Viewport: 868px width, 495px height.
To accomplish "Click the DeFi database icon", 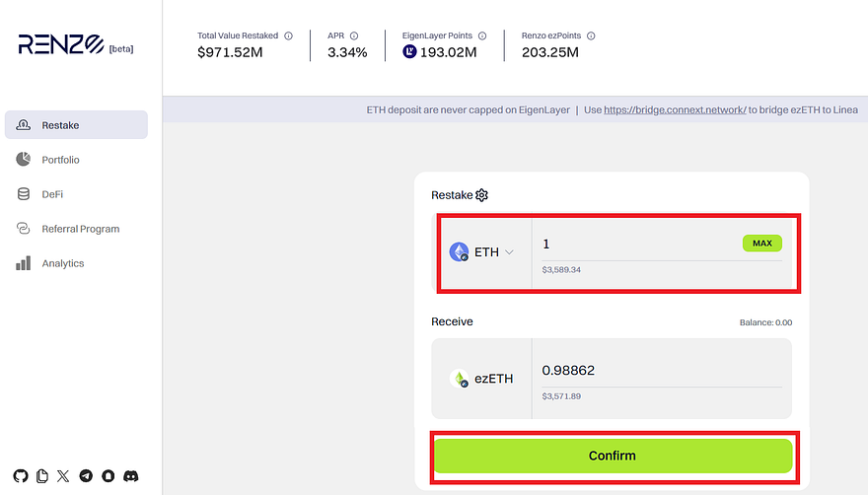I will point(24,194).
